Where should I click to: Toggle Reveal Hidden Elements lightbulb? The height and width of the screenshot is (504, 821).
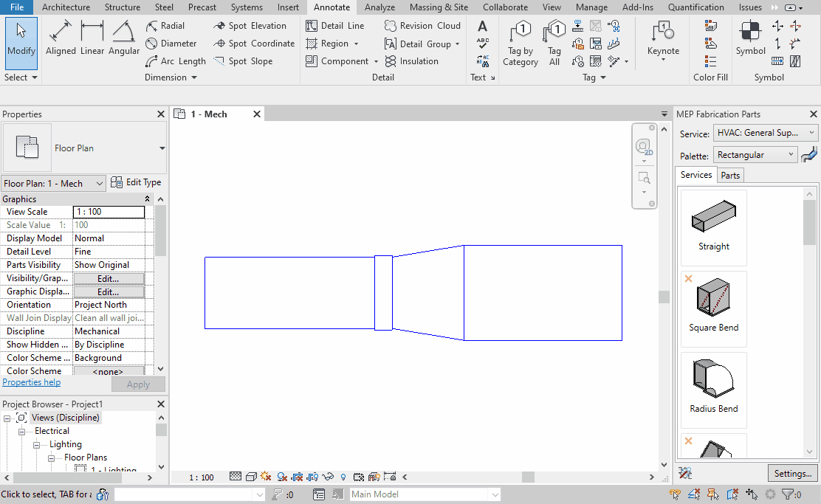coord(343,477)
